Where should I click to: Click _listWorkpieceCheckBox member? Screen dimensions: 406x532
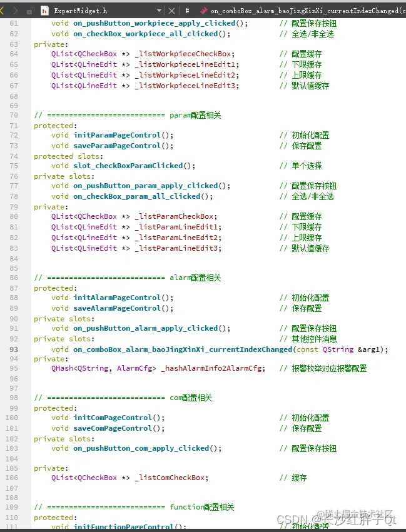(x=183, y=54)
